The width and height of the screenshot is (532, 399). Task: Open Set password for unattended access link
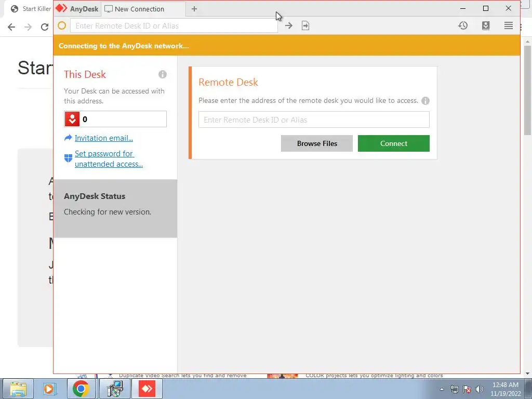coord(109,159)
